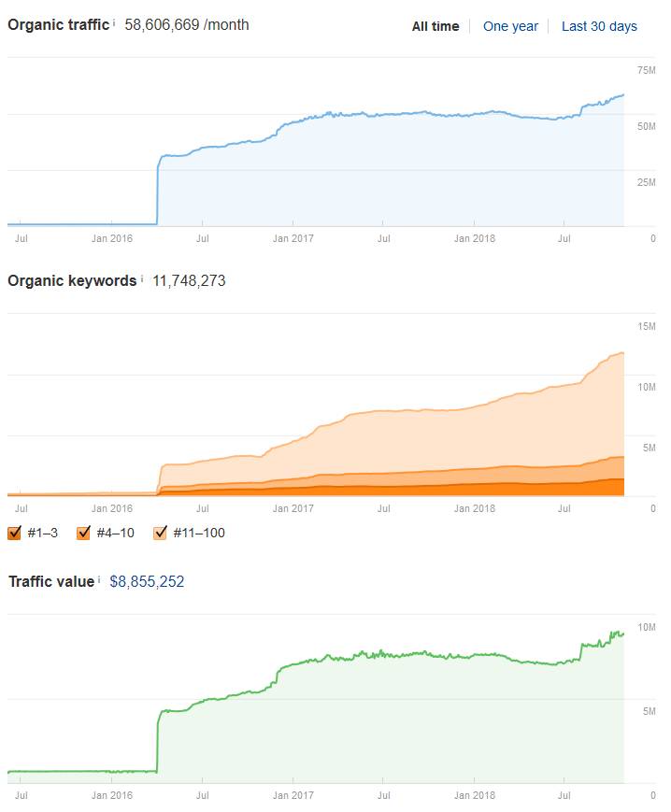This screenshot has width=671, height=812.
Task: Click Jan 2018 on the Traffic value axis
Action: click(x=474, y=795)
